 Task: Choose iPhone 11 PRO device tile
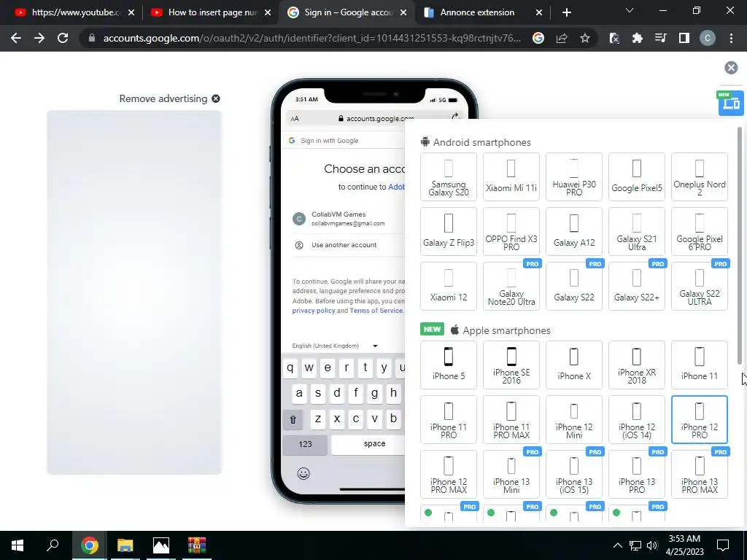coord(449,419)
